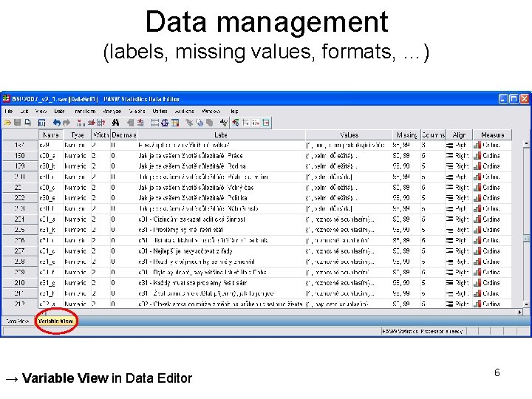Screen dimensions: 532x399
Task: Click the horizontal scrollbar right arrow
Action: (519, 312)
